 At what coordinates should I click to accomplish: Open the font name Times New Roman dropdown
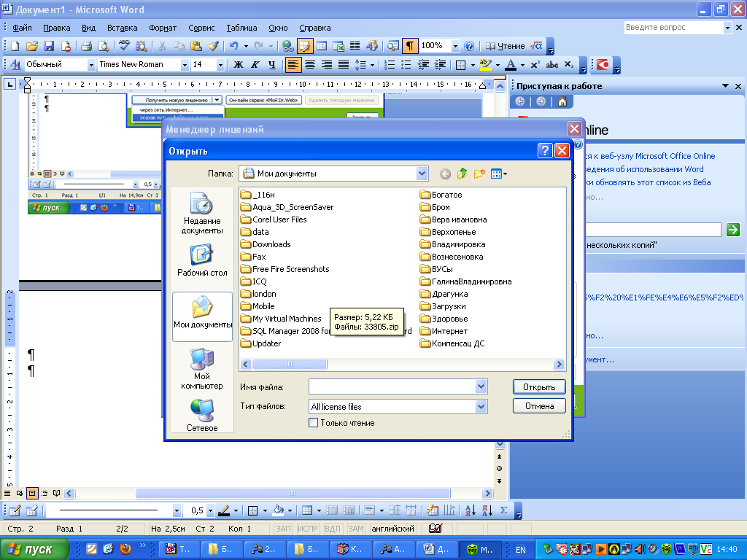click(185, 65)
